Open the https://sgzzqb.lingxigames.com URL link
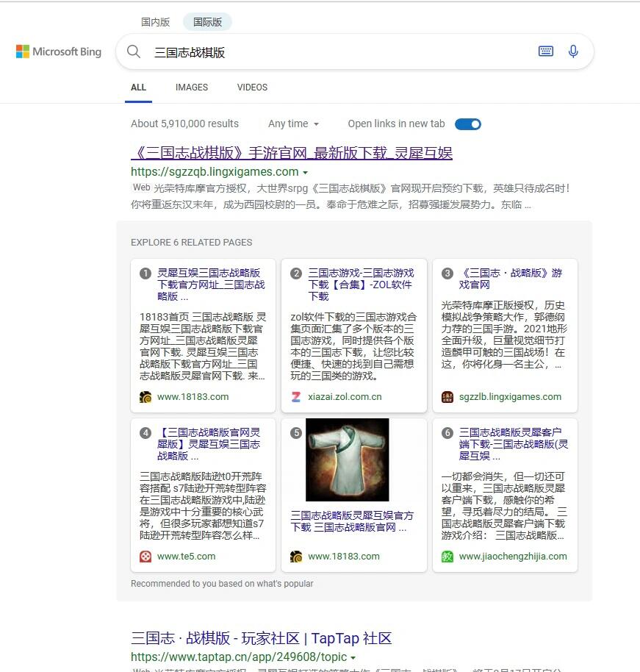 coord(215,172)
